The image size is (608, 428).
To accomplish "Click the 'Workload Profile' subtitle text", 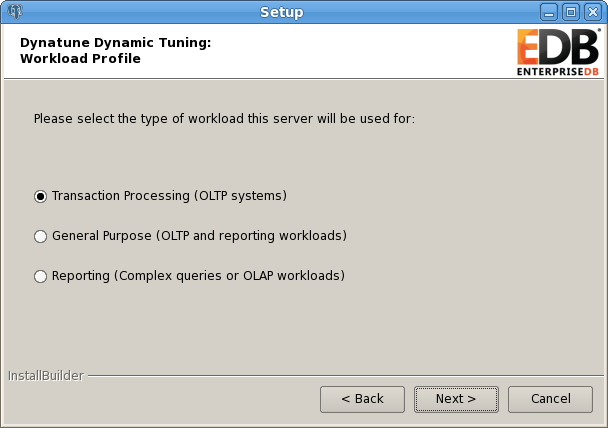I will click(80, 59).
